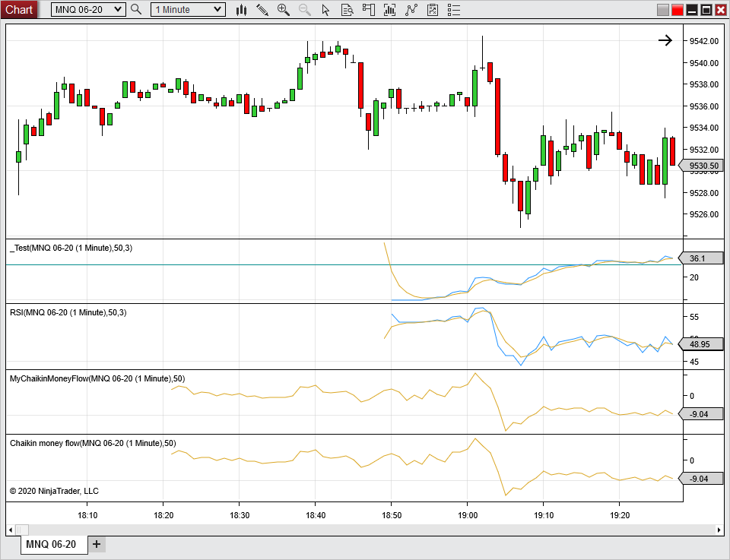The width and height of the screenshot is (730, 560).
Task: Click the 9538.00 price axis label
Action: point(704,84)
